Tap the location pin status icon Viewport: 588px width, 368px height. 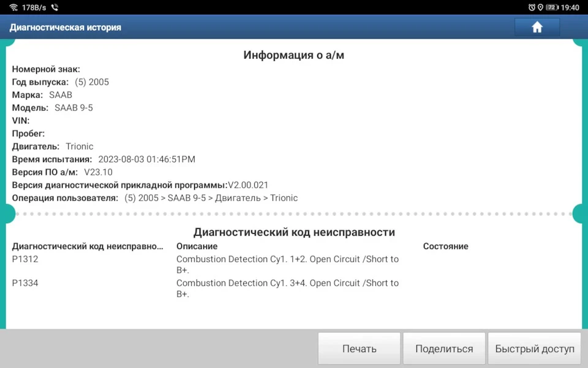540,7
